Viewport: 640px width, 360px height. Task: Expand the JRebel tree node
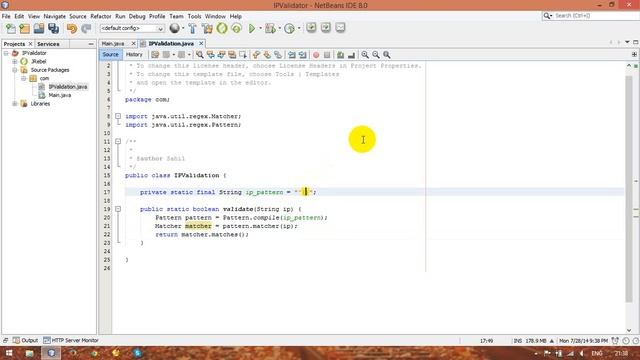point(15,62)
